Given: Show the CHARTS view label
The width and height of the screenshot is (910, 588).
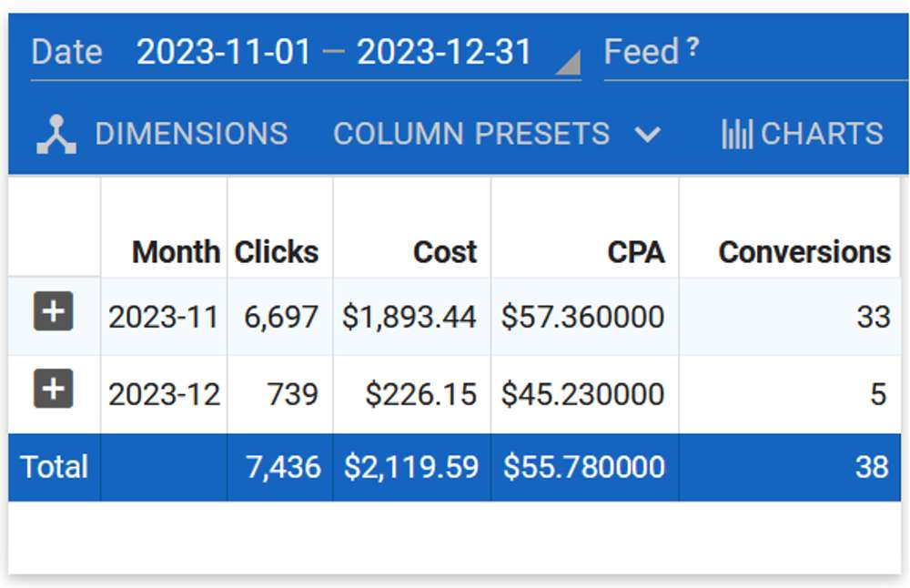Looking at the screenshot, I should coord(822,135).
